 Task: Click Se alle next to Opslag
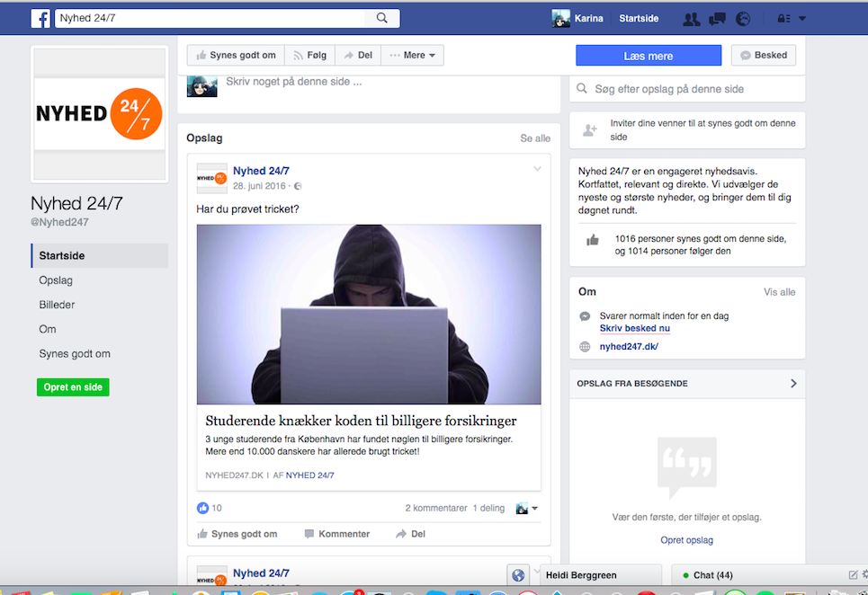coord(535,138)
